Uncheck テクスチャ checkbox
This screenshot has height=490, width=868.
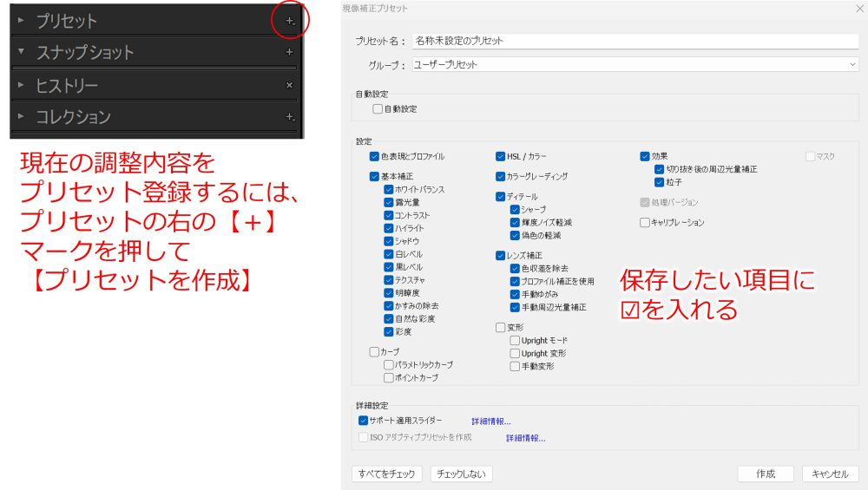point(389,280)
